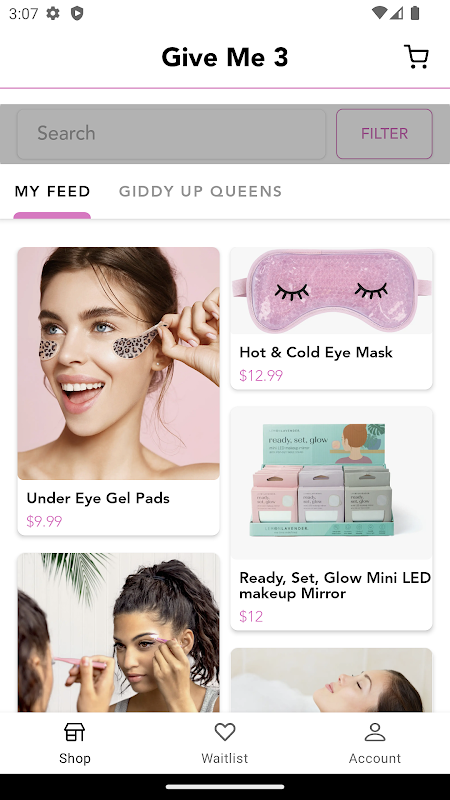450x800 pixels.
Task: Open the reclining woman product photo
Action: pos(331,680)
